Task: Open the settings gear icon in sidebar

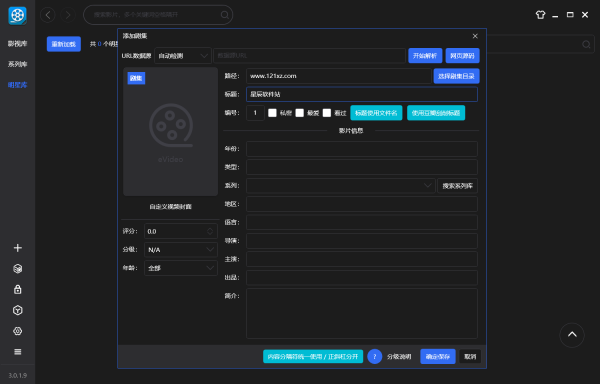Action: pyautogui.click(x=18, y=331)
